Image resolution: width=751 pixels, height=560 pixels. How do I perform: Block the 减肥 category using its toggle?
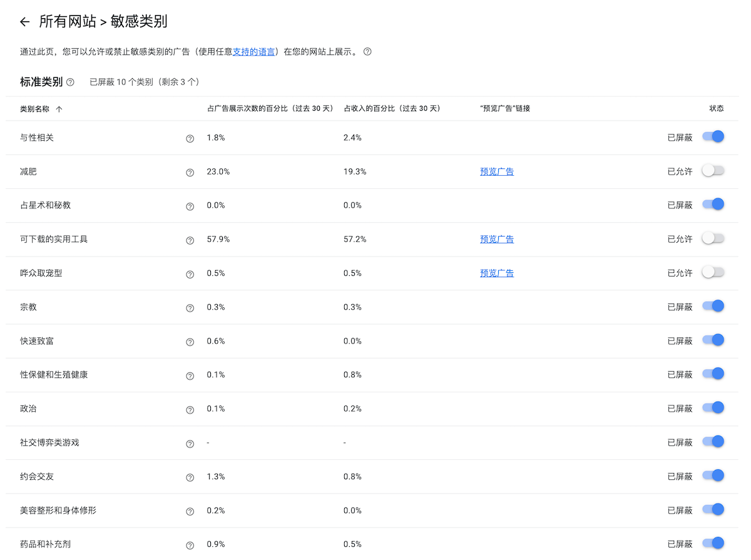(x=713, y=170)
